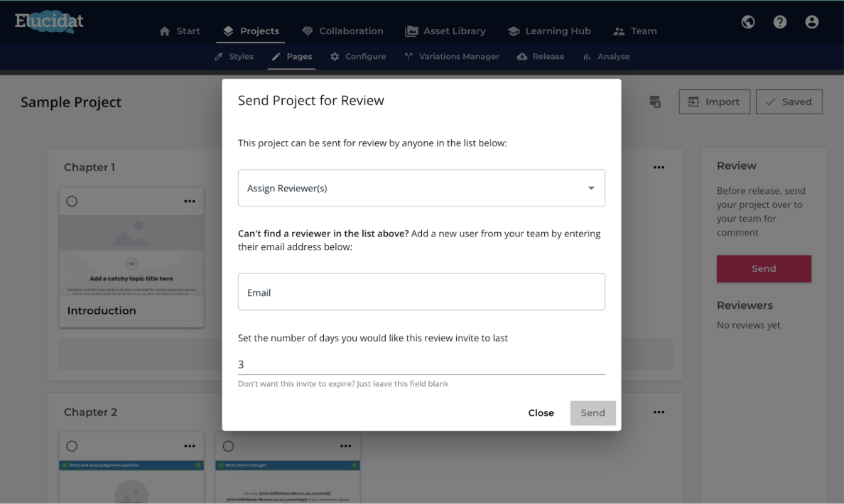Screen dimensions: 844x504
Task: Click the Import button
Action: pyautogui.click(x=714, y=102)
